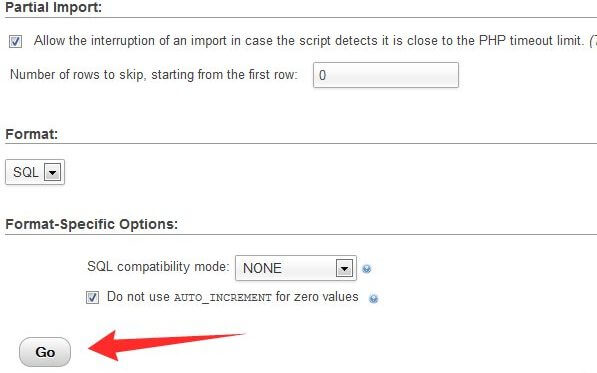The width and height of the screenshot is (597, 373).
Task: Click the arrow button of NONE selector
Action: point(344,268)
